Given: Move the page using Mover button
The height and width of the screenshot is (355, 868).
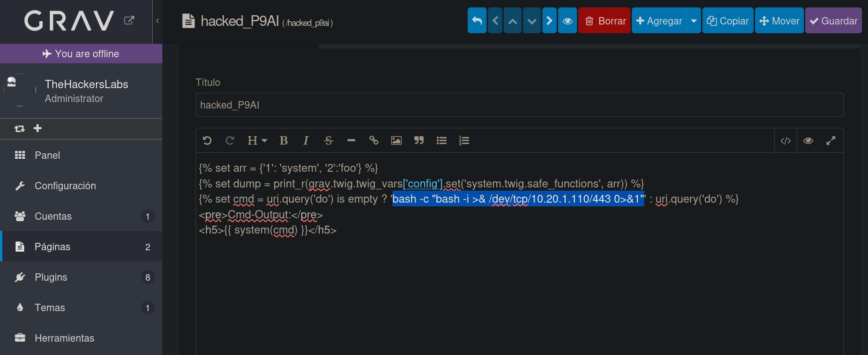Looking at the screenshot, I should click(779, 21).
